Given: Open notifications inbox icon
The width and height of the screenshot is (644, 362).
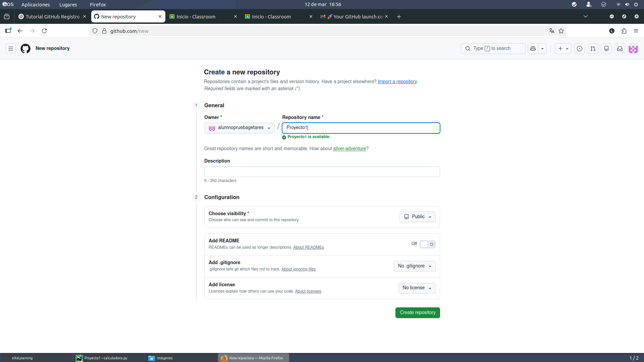Looking at the screenshot, I should pyautogui.click(x=620, y=49).
